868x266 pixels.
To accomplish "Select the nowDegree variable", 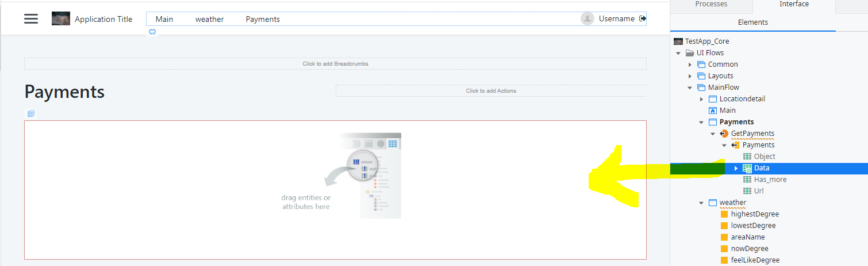I will [750, 249].
